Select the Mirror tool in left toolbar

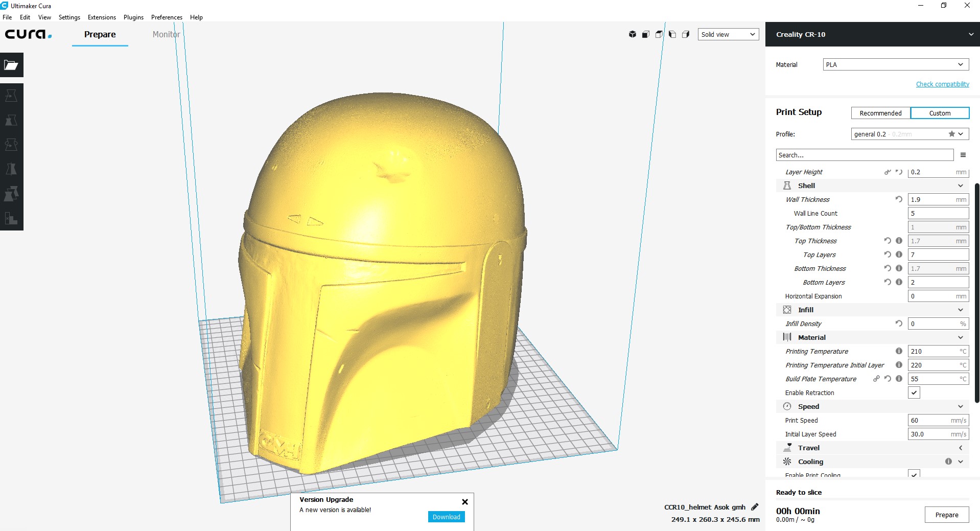click(x=11, y=169)
